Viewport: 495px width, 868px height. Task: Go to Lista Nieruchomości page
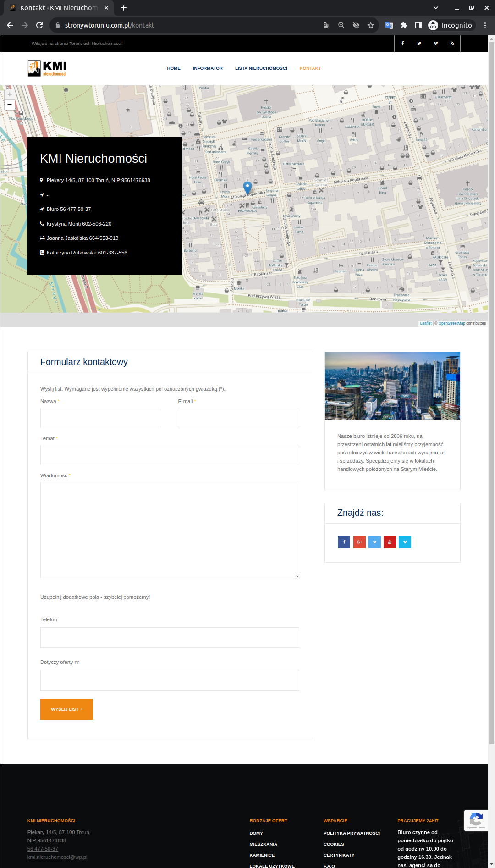pos(261,68)
